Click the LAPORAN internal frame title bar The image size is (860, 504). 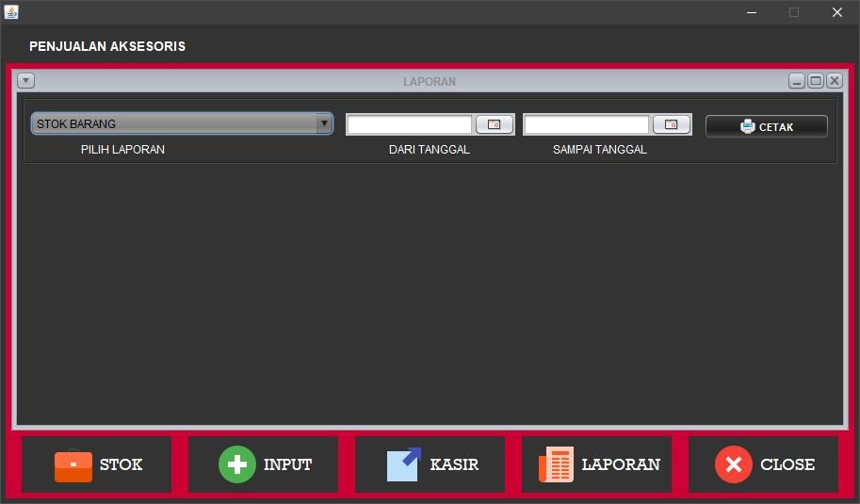coord(430,81)
